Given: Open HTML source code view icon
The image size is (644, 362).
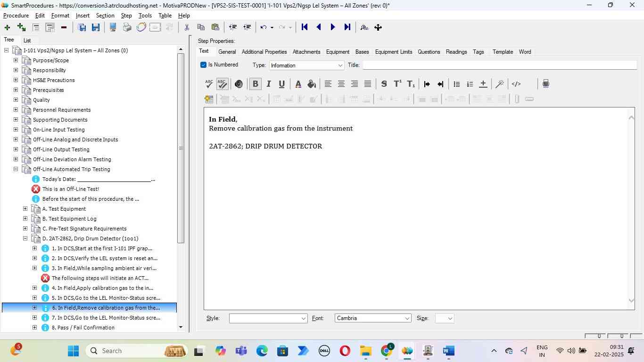Looking at the screenshot, I should pyautogui.click(x=516, y=84).
